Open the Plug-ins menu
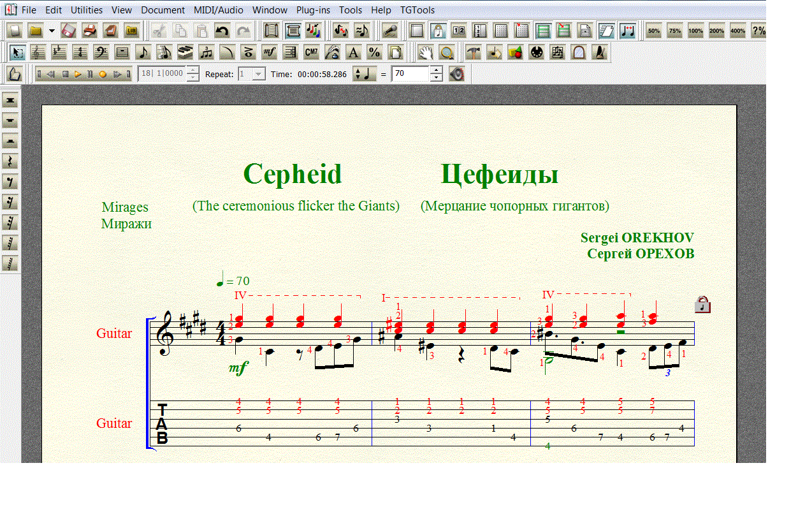812x521 pixels. [313, 10]
